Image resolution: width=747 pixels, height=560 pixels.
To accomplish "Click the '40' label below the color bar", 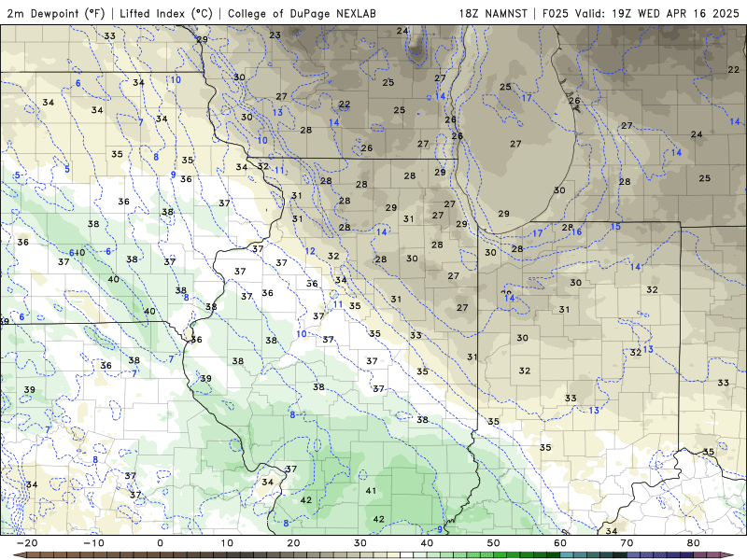I will coord(427,543).
